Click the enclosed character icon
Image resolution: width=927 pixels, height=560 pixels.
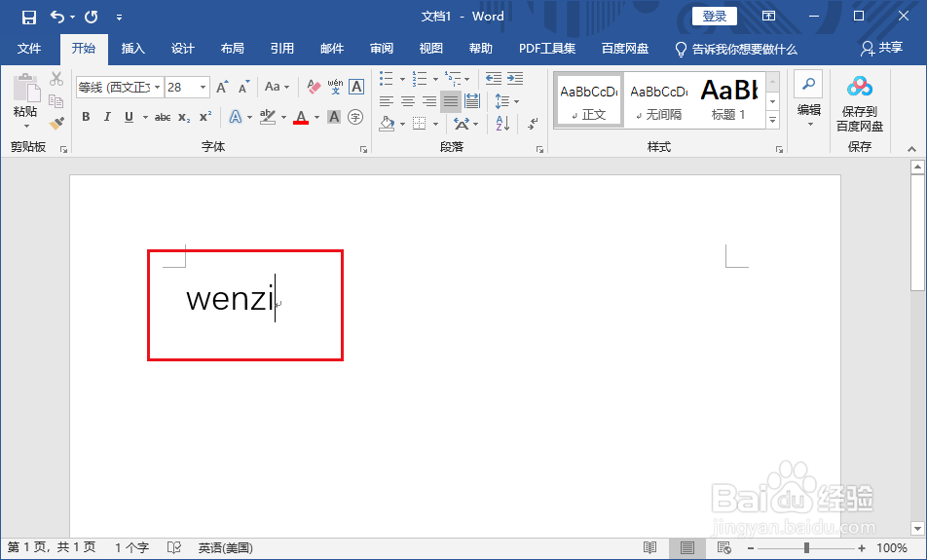coord(355,117)
